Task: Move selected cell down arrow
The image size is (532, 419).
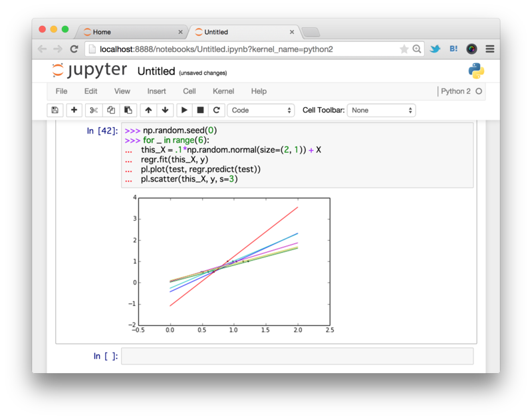Action: click(165, 110)
